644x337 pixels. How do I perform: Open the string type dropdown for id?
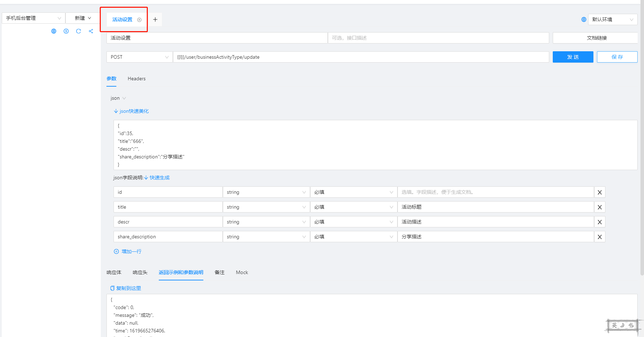[x=266, y=192]
